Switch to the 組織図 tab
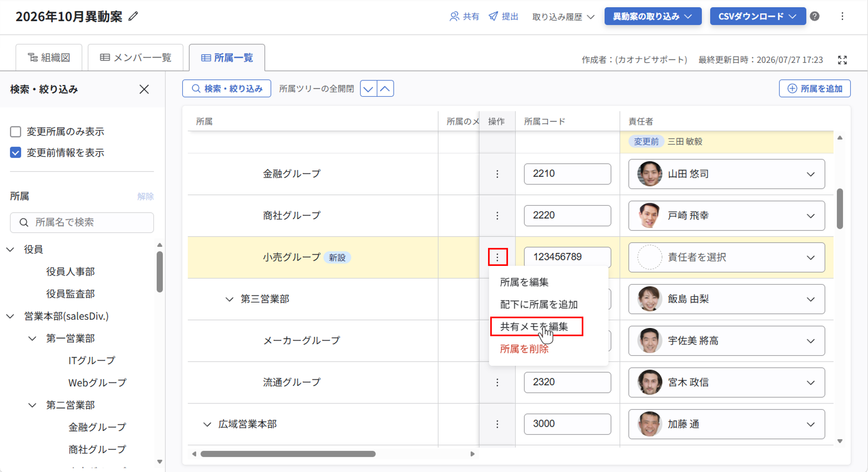The width and height of the screenshot is (868, 472). pos(49,58)
